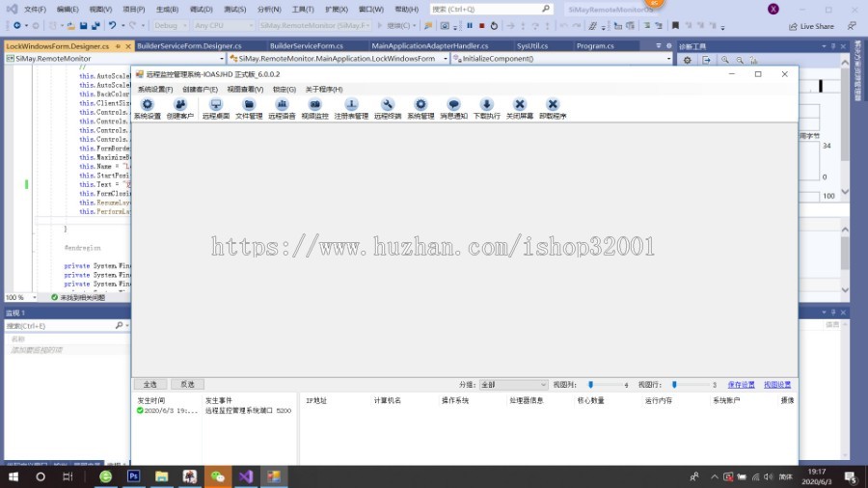The height and width of the screenshot is (488, 868).
Task: Open the 视图查看(V) menu
Action: [245, 89]
